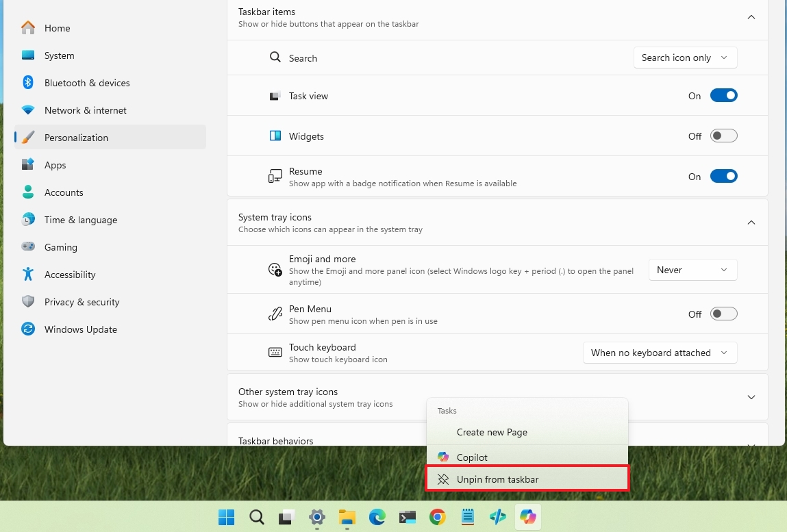Open Copilot from the taskbar
The image size is (787, 532).
(527, 518)
